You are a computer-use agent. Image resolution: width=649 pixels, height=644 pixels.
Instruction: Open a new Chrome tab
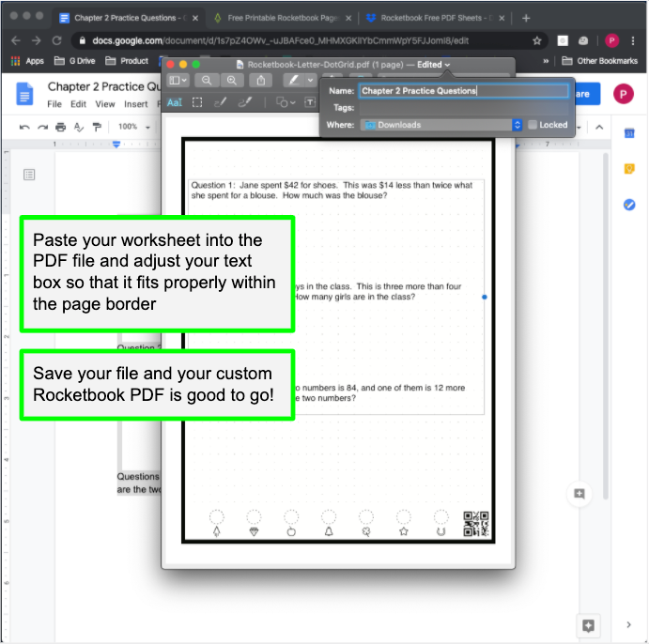tap(526, 18)
